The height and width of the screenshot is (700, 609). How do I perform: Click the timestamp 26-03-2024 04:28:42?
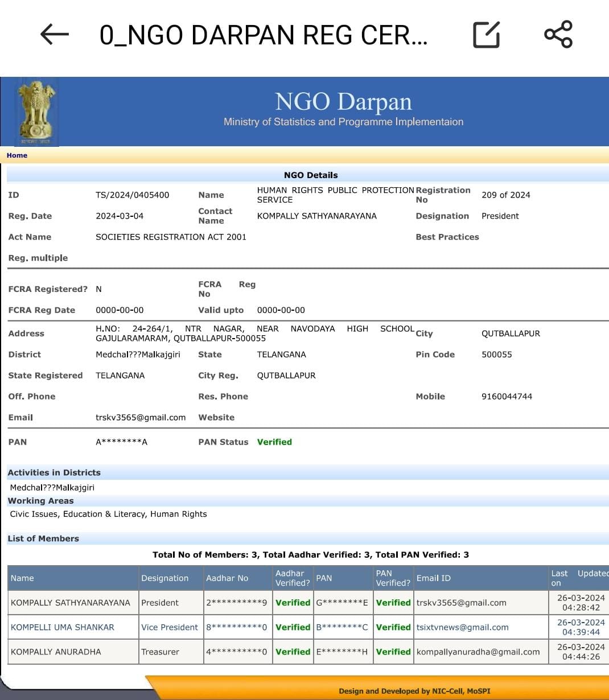(x=581, y=603)
